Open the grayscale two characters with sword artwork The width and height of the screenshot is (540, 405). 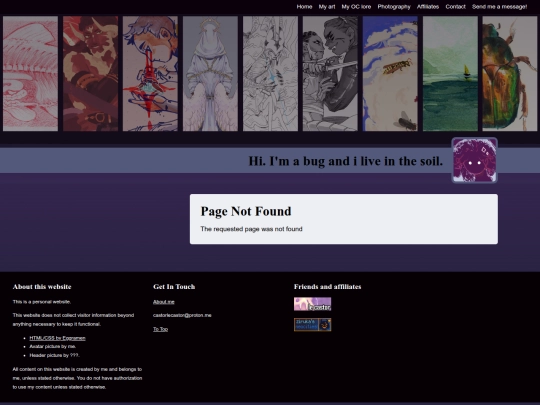(x=330, y=73)
